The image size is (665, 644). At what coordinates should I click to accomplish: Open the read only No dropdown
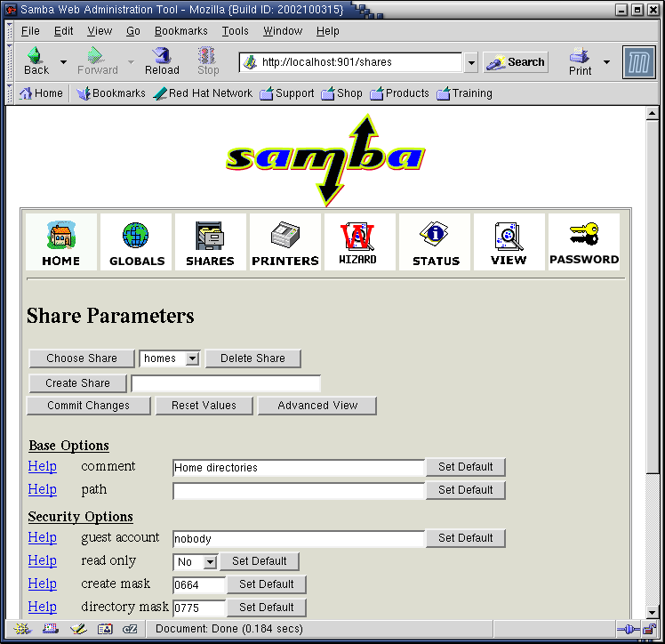point(196,562)
